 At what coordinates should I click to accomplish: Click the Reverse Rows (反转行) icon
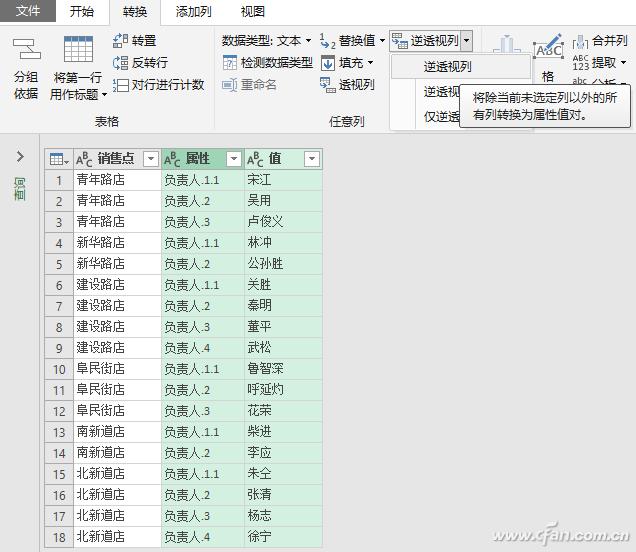click(x=120, y=63)
